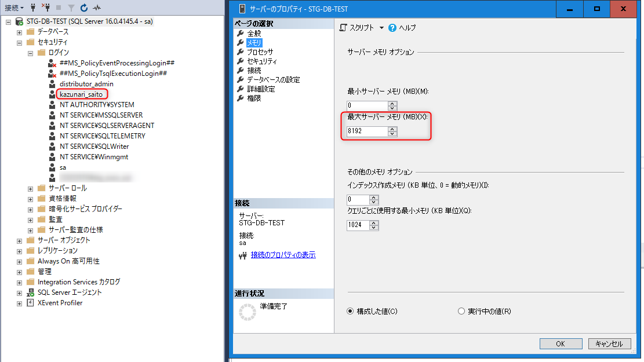Click the user icon beside NT SERVICE¥MSSQLSERVER
Screen dimensions: 644x362
pyautogui.click(x=52, y=115)
